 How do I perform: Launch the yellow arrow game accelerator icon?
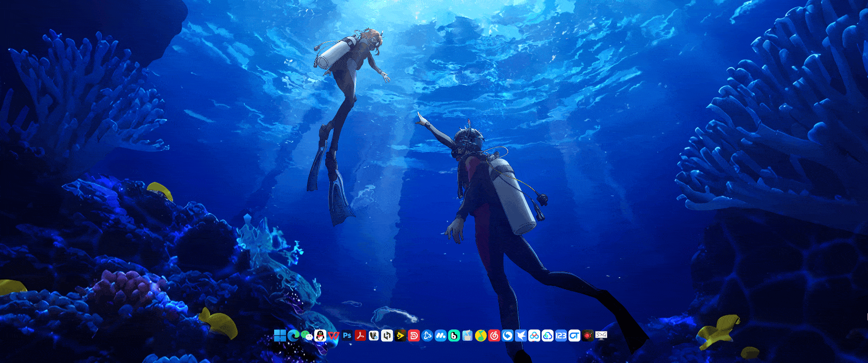pos(400,336)
